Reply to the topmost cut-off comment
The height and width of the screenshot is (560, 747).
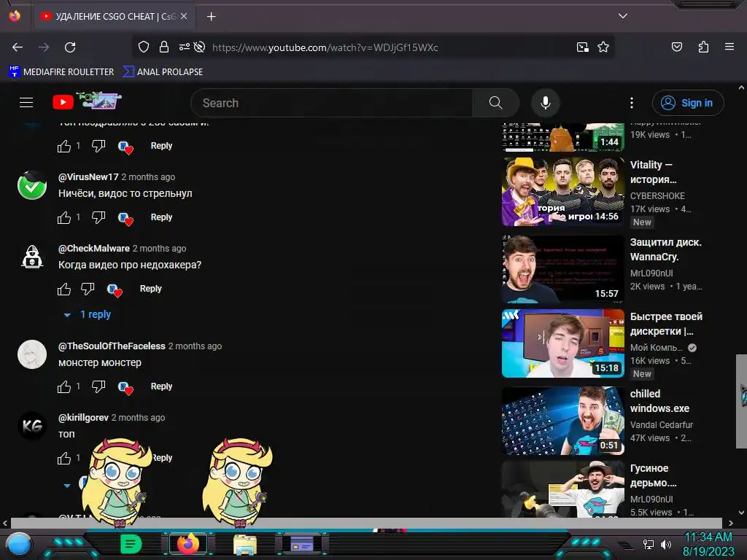point(161,146)
